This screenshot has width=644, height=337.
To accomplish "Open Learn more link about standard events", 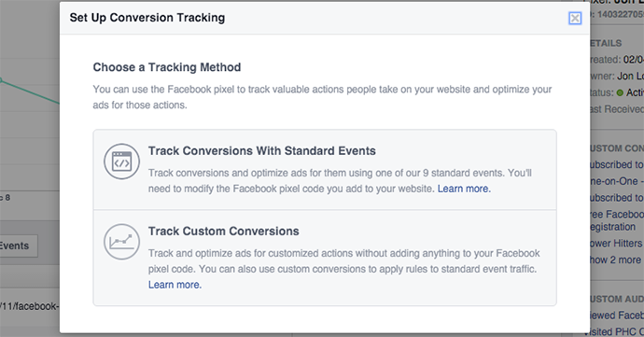I will click(464, 189).
